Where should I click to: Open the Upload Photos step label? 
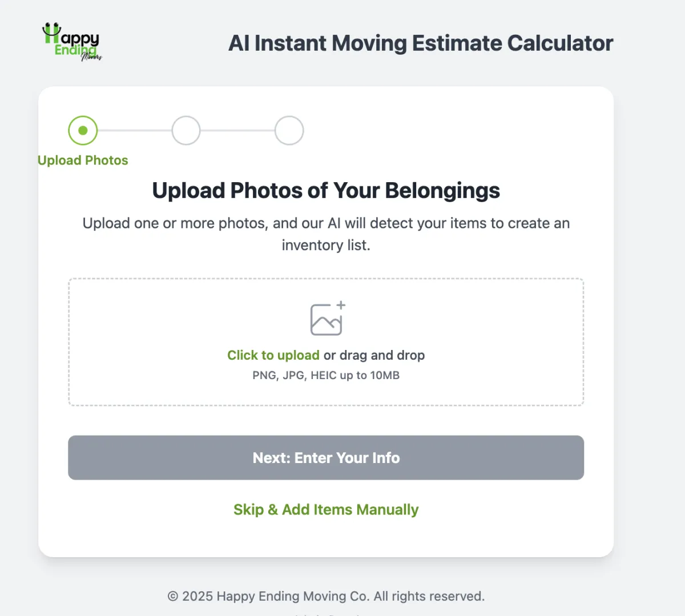click(83, 160)
